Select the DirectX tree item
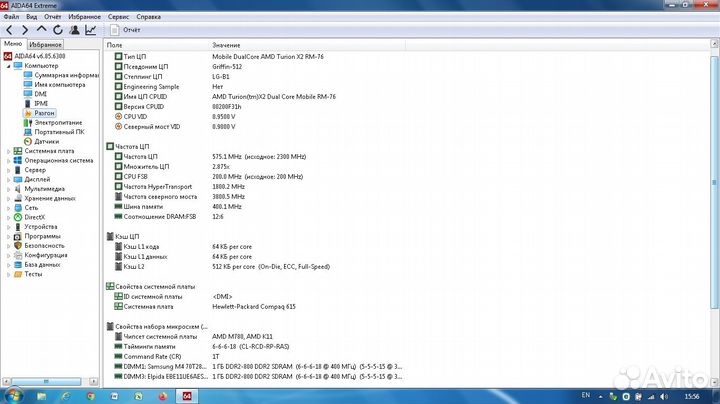Screen dimensions: 720x404 pyautogui.click(x=35, y=217)
